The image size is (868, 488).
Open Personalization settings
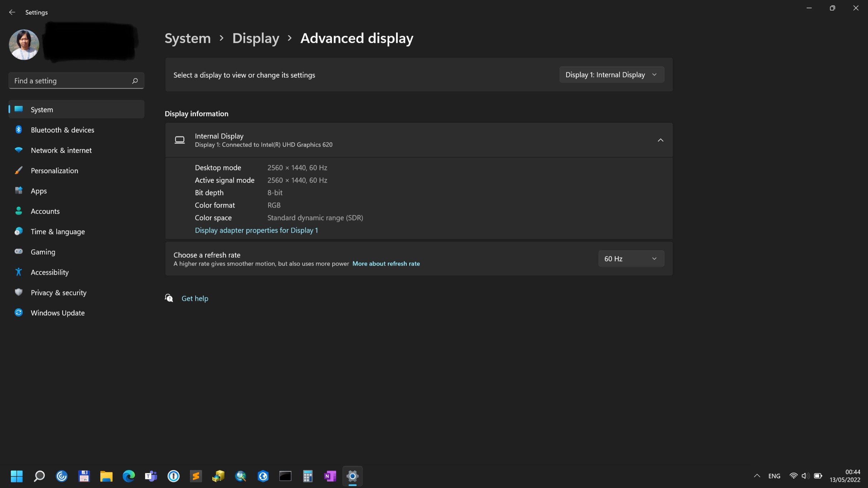76,170
